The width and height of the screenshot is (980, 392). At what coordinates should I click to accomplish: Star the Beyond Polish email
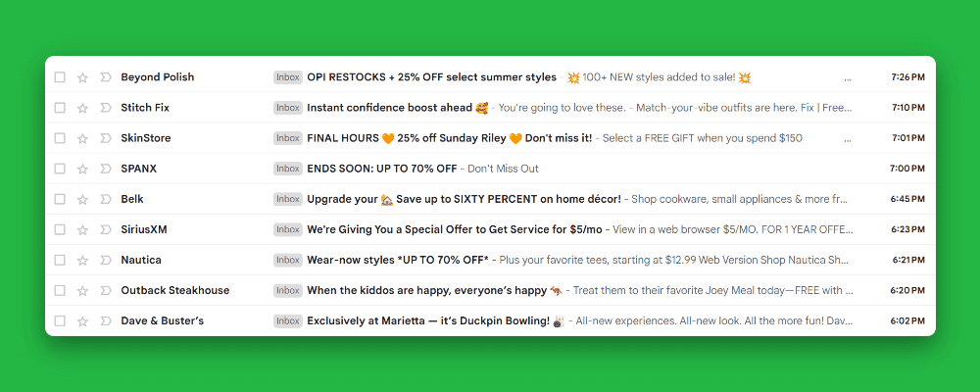82,77
